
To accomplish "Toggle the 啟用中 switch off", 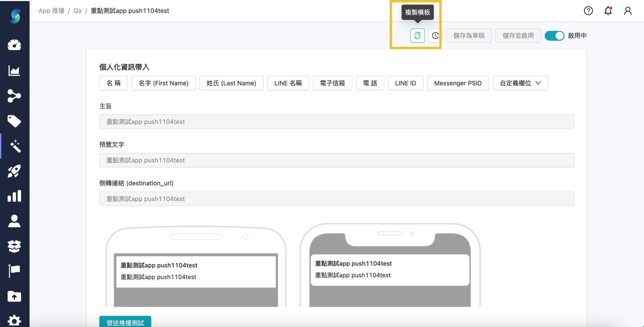I will (x=554, y=36).
